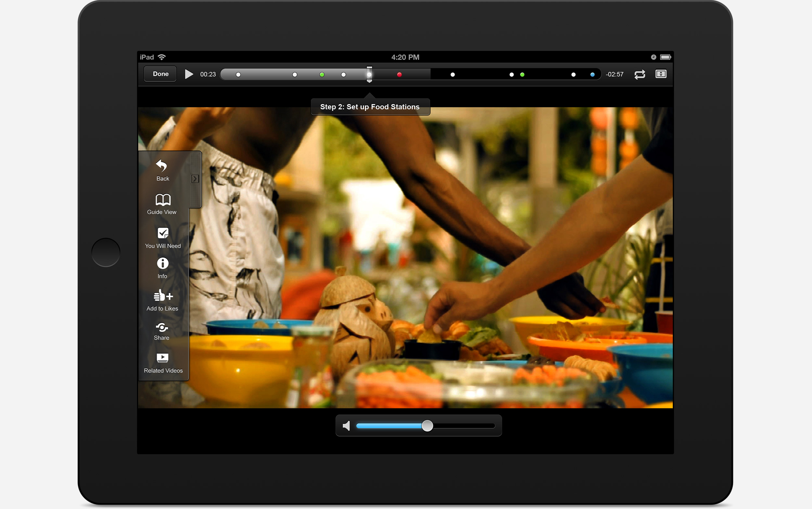Click the volume slider handle
The image size is (812, 509).
tap(428, 426)
